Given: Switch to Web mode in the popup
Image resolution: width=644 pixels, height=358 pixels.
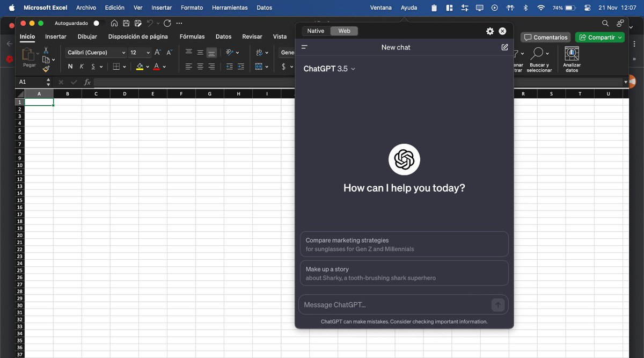Looking at the screenshot, I should [344, 31].
